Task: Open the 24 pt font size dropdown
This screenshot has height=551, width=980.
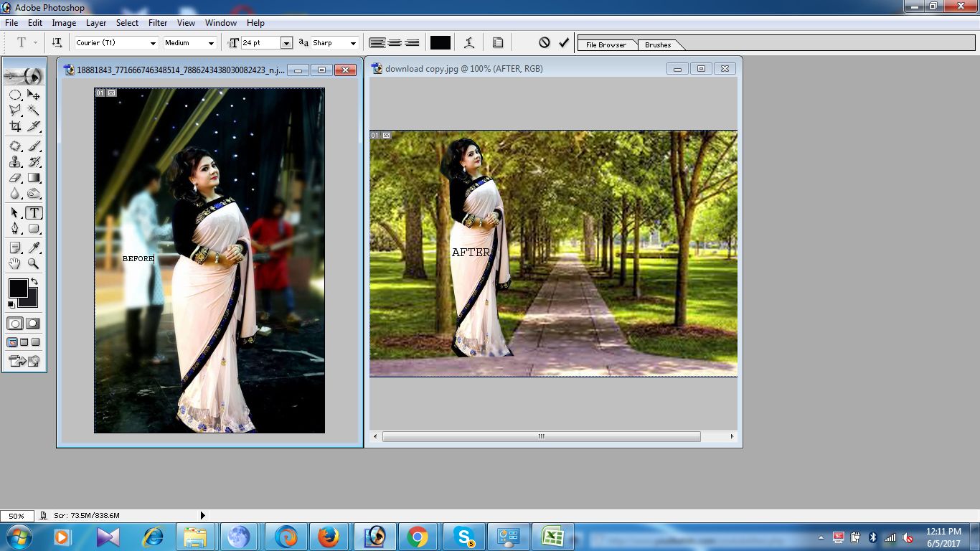Action: click(286, 42)
